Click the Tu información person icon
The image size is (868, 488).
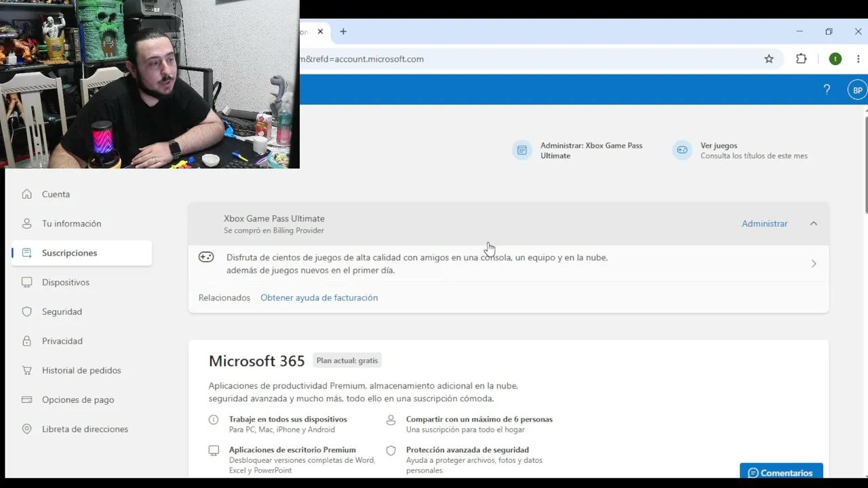click(x=27, y=224)
